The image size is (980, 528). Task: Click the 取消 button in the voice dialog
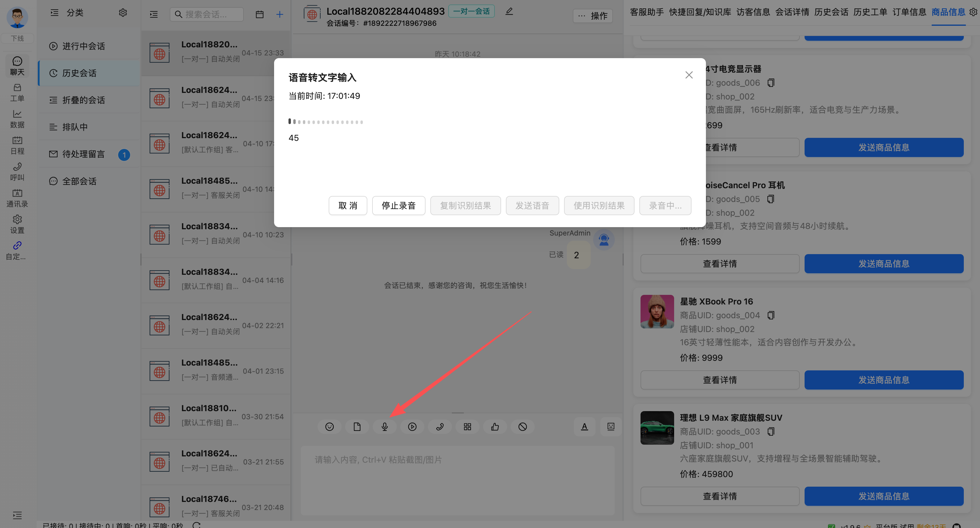348,206
